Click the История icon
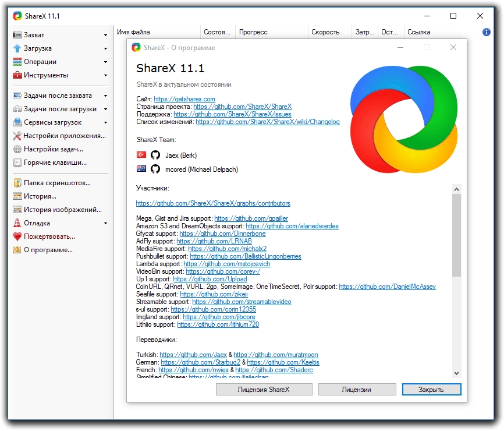Viewport: 504px width, 431px height. (x=17, y=196)
